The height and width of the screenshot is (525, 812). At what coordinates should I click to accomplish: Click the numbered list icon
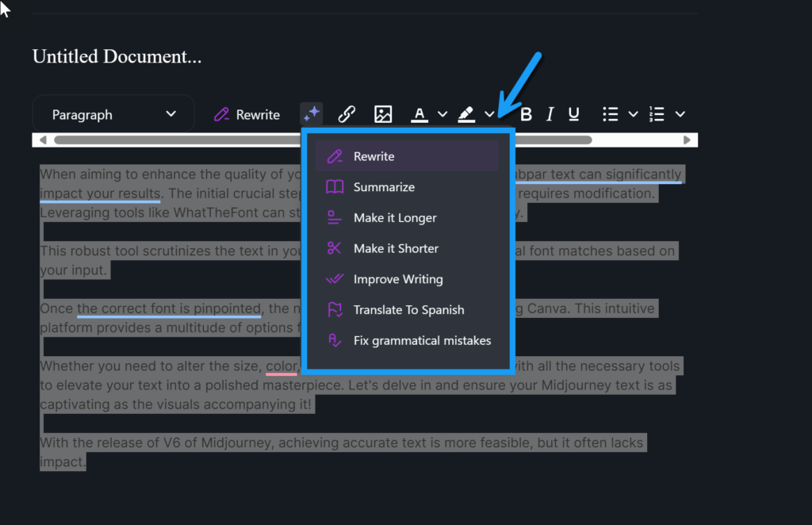[x=657, y=114]
